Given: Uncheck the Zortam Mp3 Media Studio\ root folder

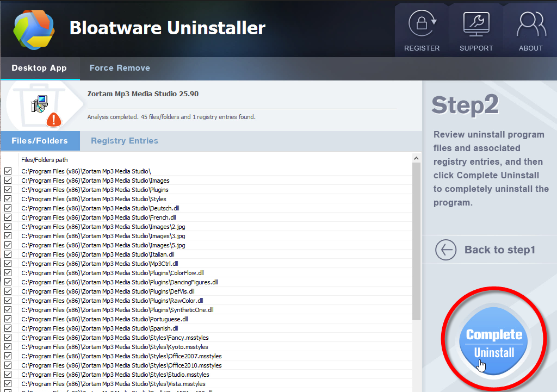Looking at the screenshot, I should pos(8,171).
